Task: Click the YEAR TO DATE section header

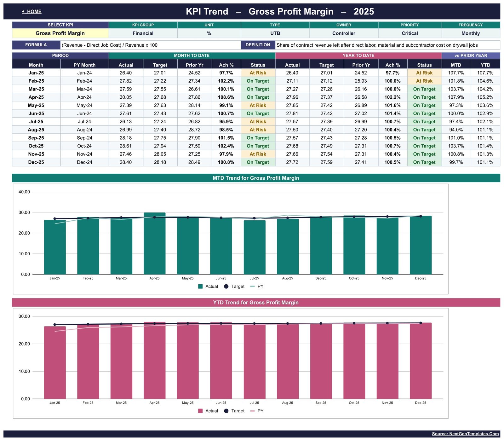Action: coord(358,55)
